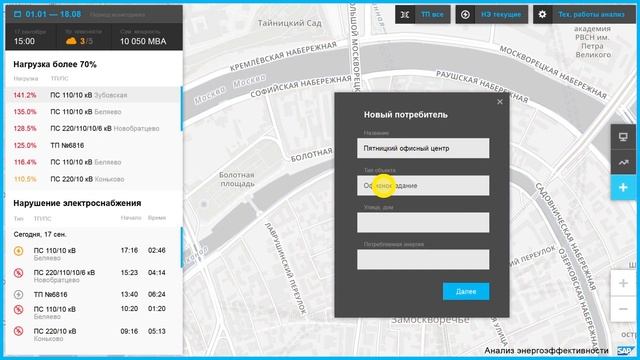640x360 pixels.
Task: Click the blue plus add-consumer icon
Action: pyautogui.click(x=623, y=188)
